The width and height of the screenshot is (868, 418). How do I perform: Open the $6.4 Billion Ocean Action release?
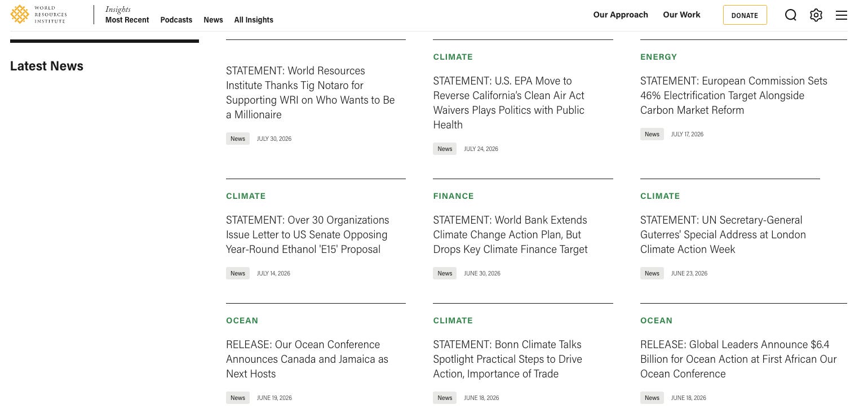738,359
